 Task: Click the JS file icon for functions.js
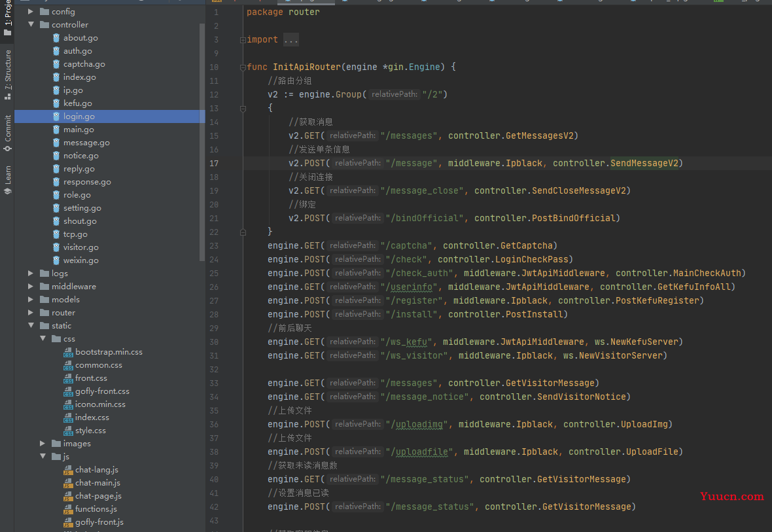(68, 509)
